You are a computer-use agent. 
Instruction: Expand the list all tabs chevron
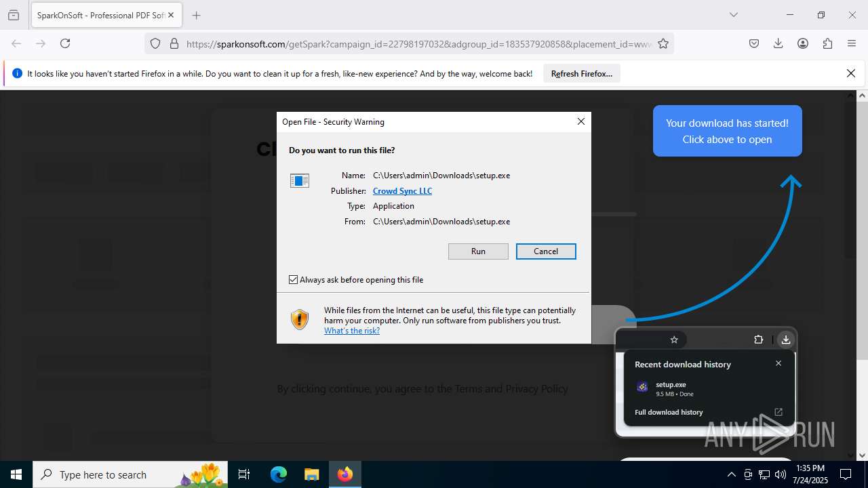point(733,15)
